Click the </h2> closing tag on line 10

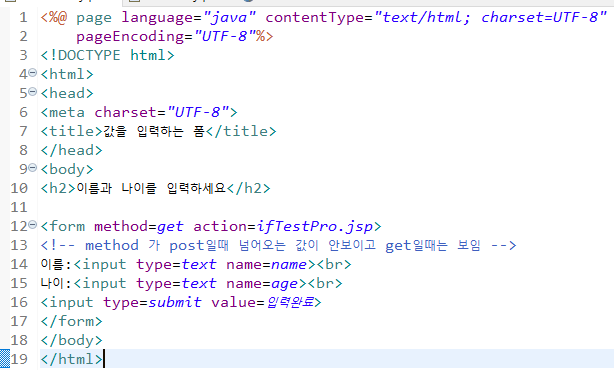pyautogui.click(x=248, y=188)
